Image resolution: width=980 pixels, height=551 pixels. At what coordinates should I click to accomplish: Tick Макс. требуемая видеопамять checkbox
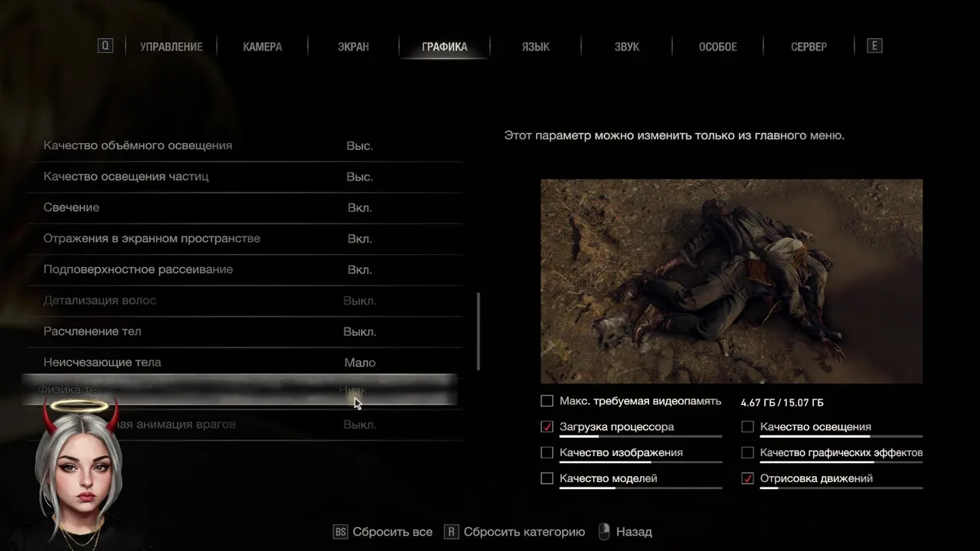[547, 401]
